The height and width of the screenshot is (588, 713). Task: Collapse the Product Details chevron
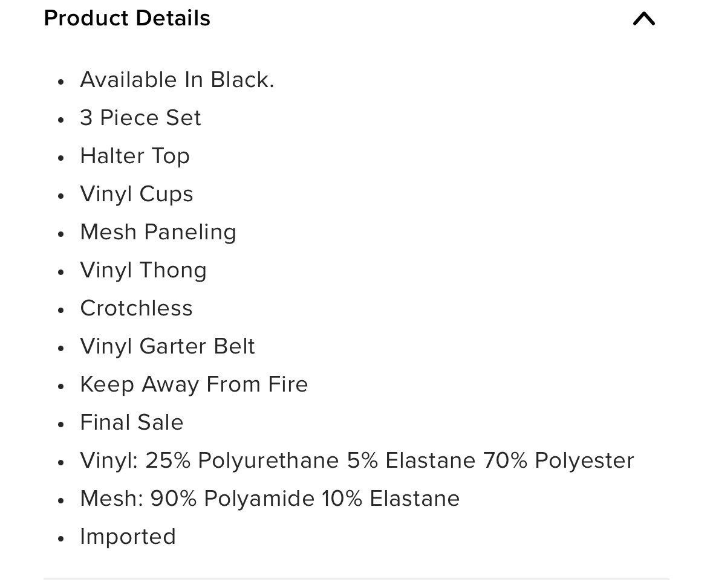tap(644, 19)
